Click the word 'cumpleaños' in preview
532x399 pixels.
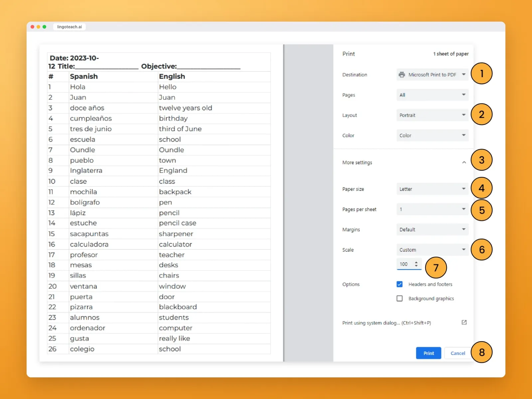tap(91, 118)
